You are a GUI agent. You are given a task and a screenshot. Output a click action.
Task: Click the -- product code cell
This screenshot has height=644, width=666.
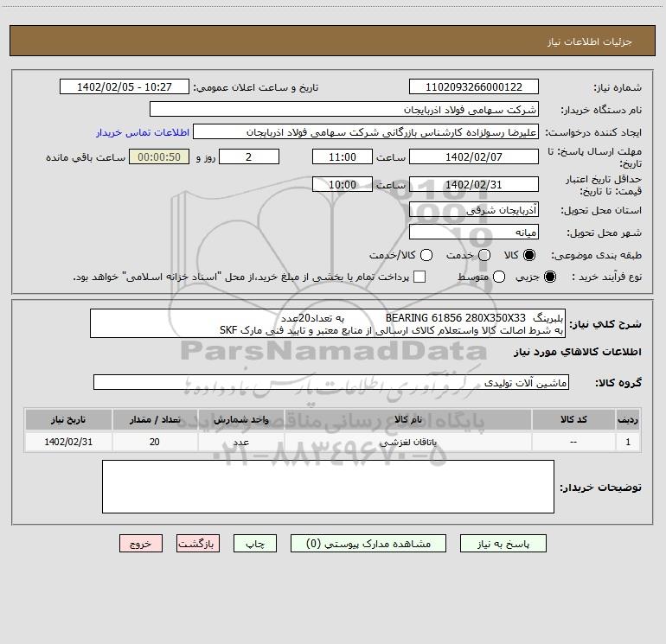click(x=573, y=442)
